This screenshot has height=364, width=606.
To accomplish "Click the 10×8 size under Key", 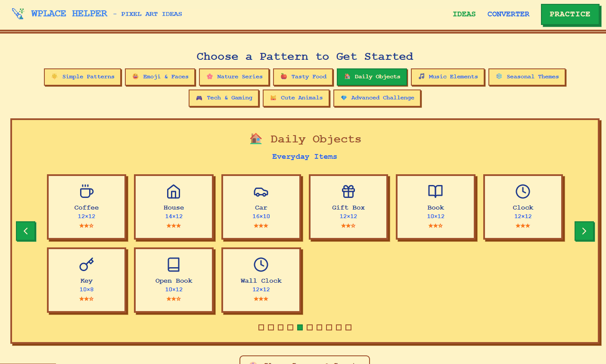I will 87,290.
